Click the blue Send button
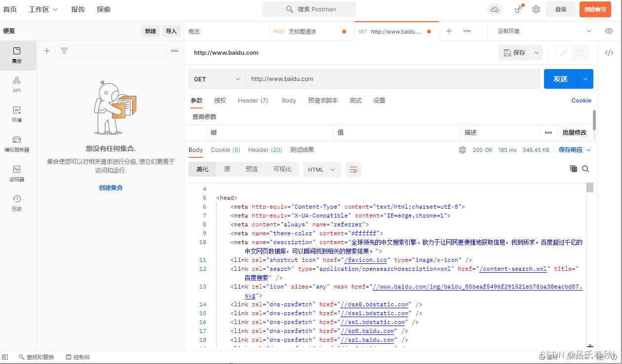The width and height of the screenshot is (622, 364). [561, 79]
